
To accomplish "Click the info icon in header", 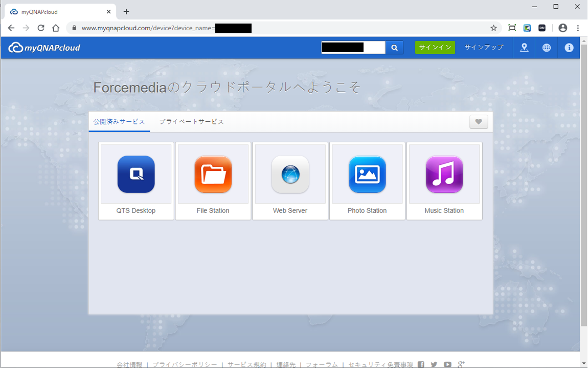I will [569, 48].
